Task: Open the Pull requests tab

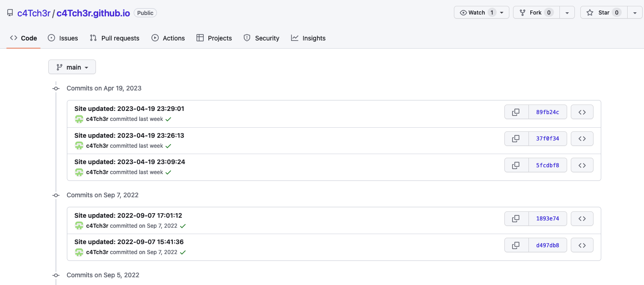Action: pyautogui.click(x=115, y=38)
